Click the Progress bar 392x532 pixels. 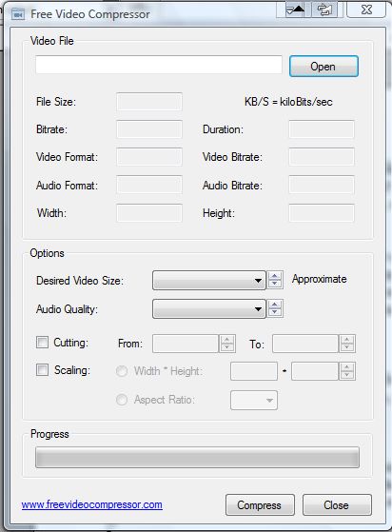(x=197, y=458)
